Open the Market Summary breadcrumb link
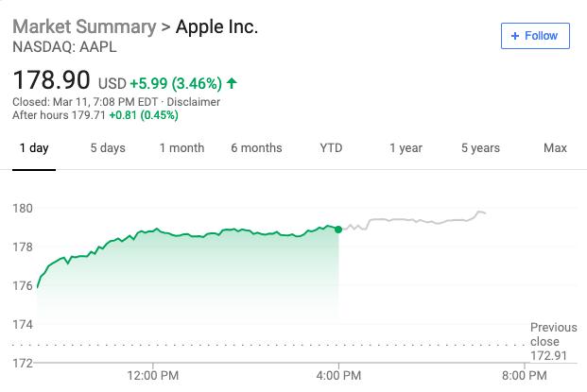Screen dimensions: 587x392 [x=83, y=26]
